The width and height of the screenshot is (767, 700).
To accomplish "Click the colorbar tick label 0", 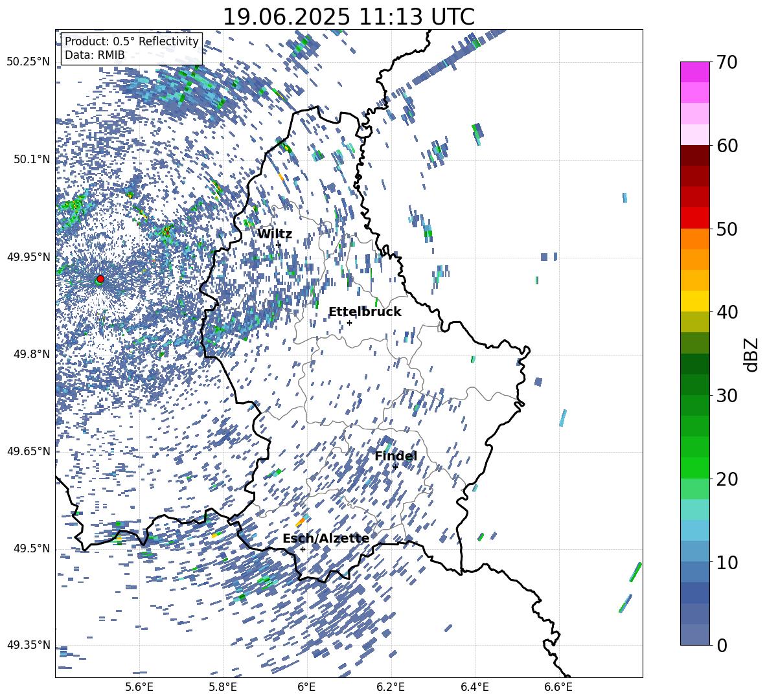I will [722, 645].
